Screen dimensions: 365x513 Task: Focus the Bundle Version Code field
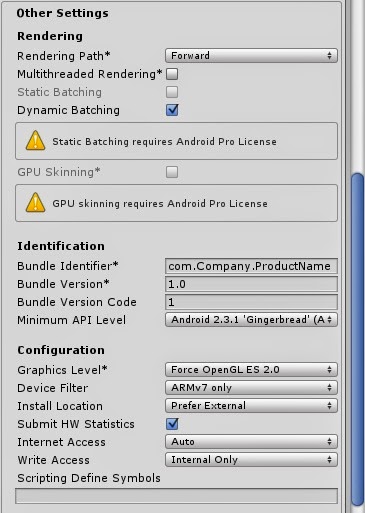(251, 302)
